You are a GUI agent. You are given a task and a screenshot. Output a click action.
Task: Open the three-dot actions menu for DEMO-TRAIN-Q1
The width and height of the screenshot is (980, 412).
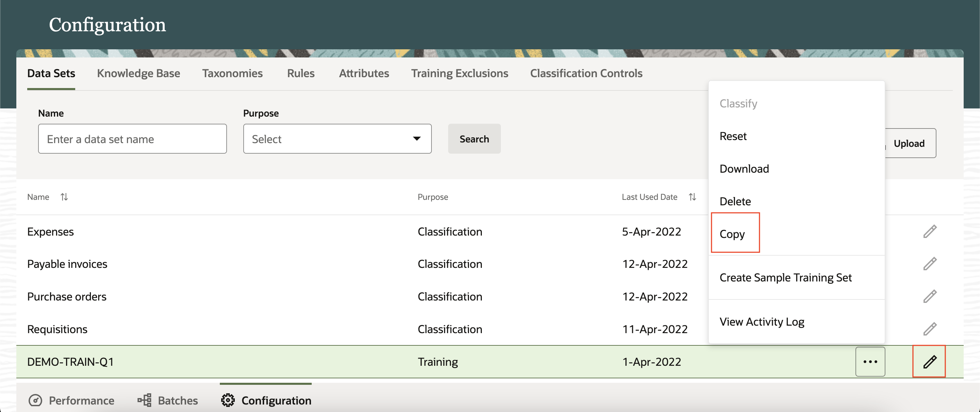(870, 361)
